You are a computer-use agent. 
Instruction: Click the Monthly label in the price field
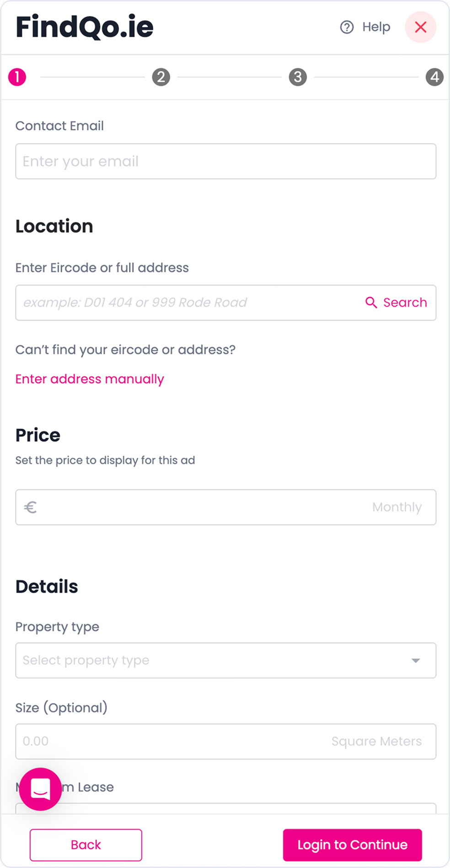pyautogui.click(x=397, y=507)
